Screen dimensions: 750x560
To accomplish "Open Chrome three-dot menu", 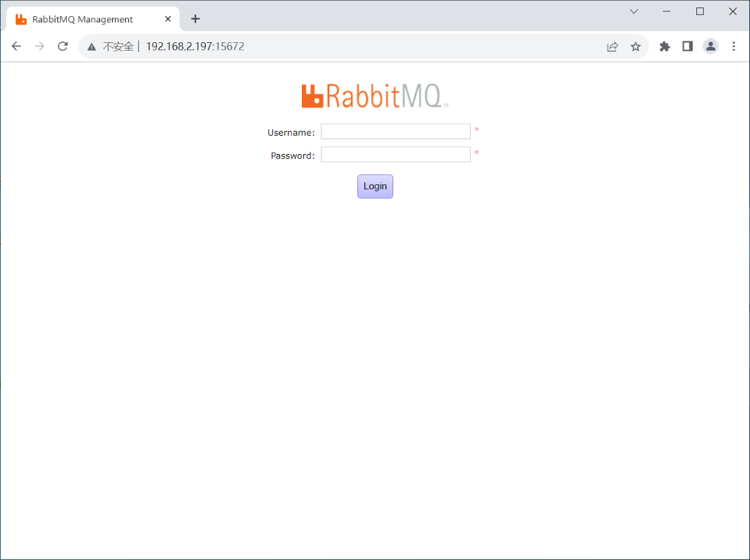I will pyautogui.click(x=734, y=47).
